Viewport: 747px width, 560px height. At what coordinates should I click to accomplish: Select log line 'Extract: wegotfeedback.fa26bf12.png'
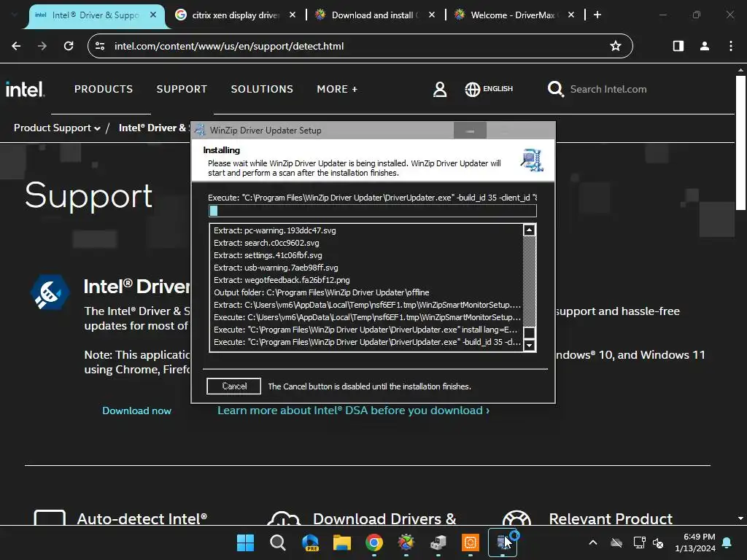point(282,280)
